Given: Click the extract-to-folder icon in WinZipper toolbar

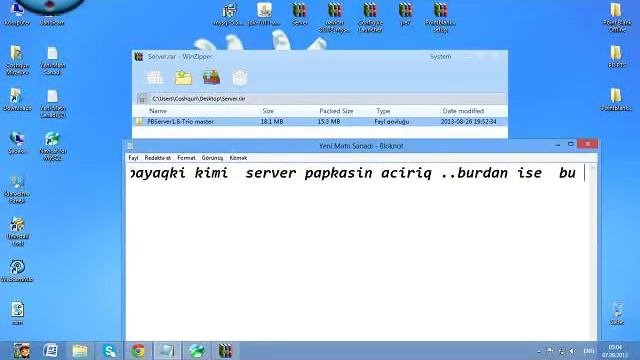Looking at the screenshot, I should point(183,77).
